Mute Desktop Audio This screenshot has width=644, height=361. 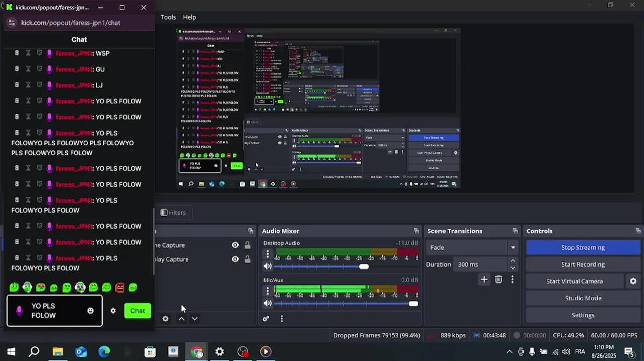[x=267, y=267]
